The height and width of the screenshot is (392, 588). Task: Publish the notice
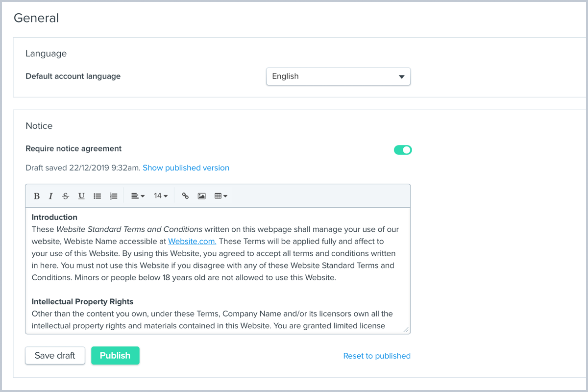tap(115, 356)
